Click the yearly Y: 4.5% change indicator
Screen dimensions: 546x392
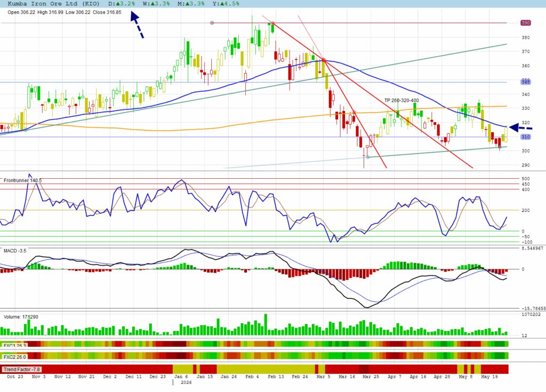226,4
